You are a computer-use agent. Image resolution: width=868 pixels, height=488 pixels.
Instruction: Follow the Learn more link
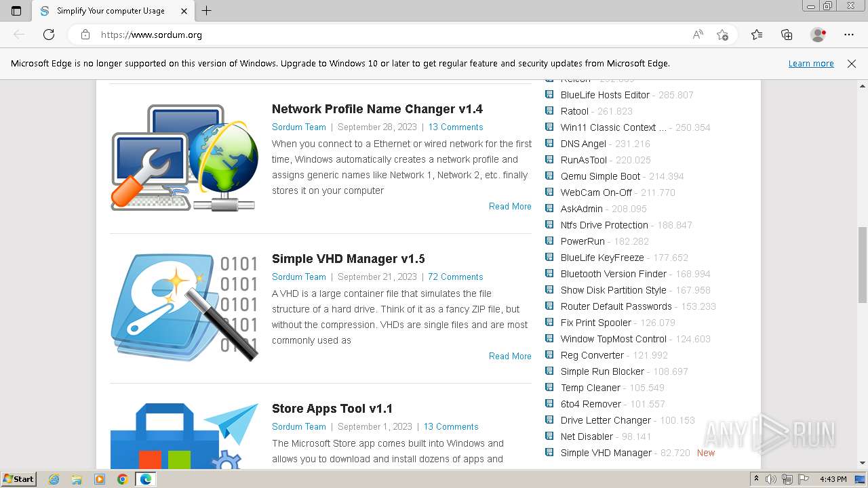811,63
